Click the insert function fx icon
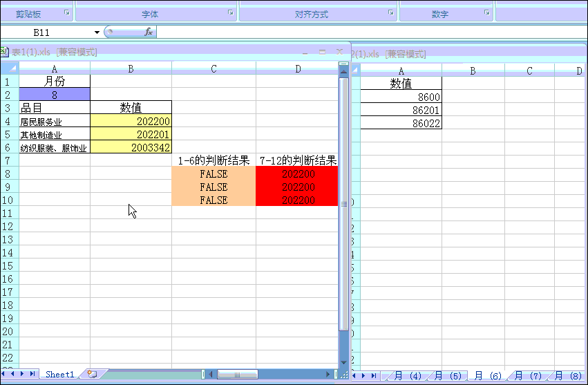 (x=148, y=32)
